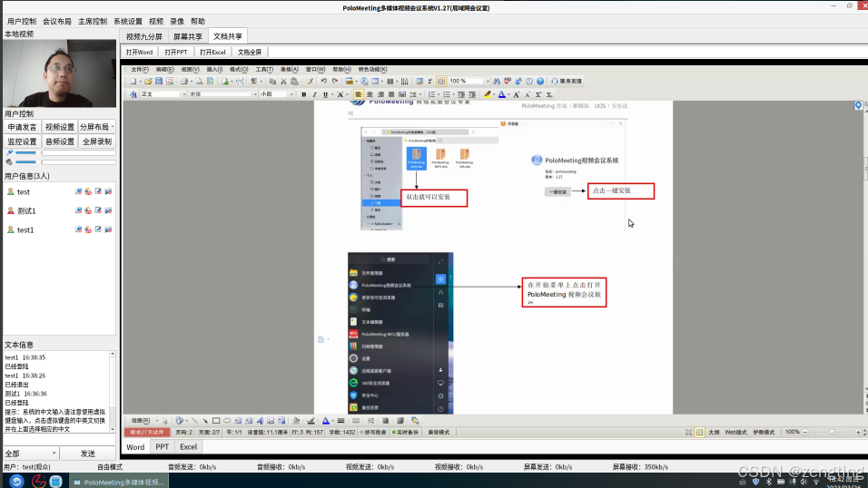Image resolution: width=868 pixels, height=488 pixels.
Task: Toggle left text alignment in the formatting toolbar
Action: click(x=359, y=94)
